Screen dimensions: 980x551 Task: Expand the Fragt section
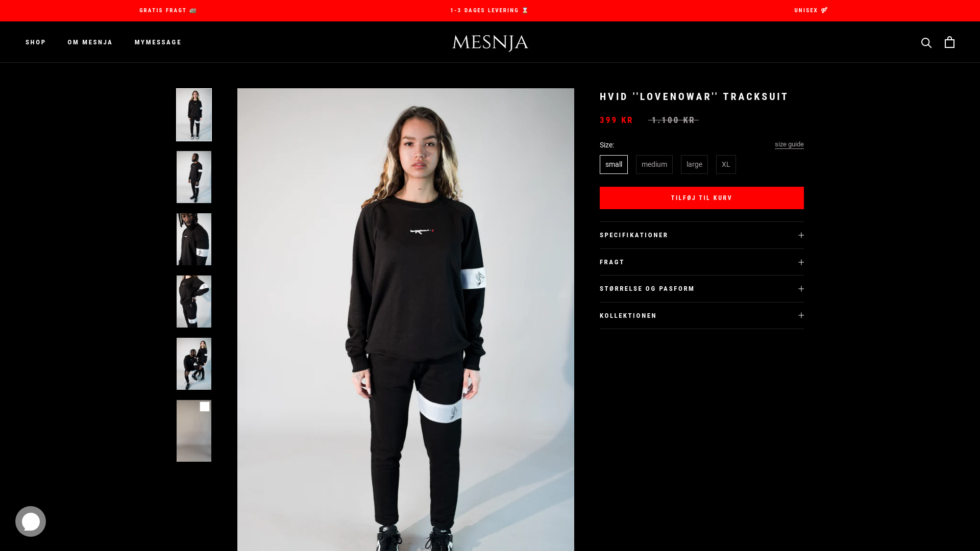pyautogui.click(x=702, y=262)
